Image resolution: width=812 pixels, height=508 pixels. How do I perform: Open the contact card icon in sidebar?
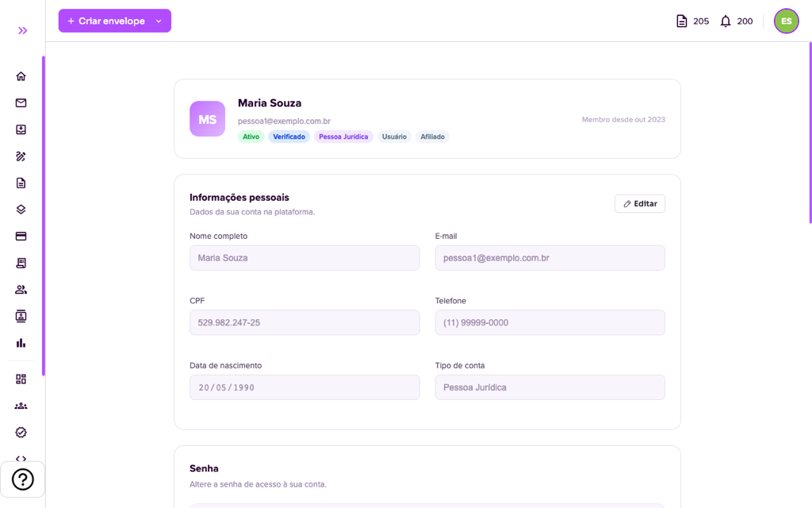tap(21, 316)
